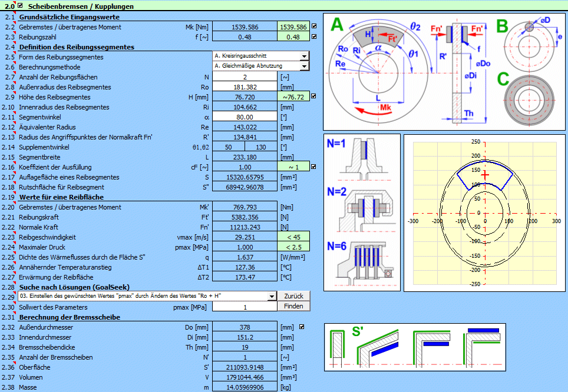Click the green B circular pad diagram letter
The image size is (568, 392).
coord(503,26)
